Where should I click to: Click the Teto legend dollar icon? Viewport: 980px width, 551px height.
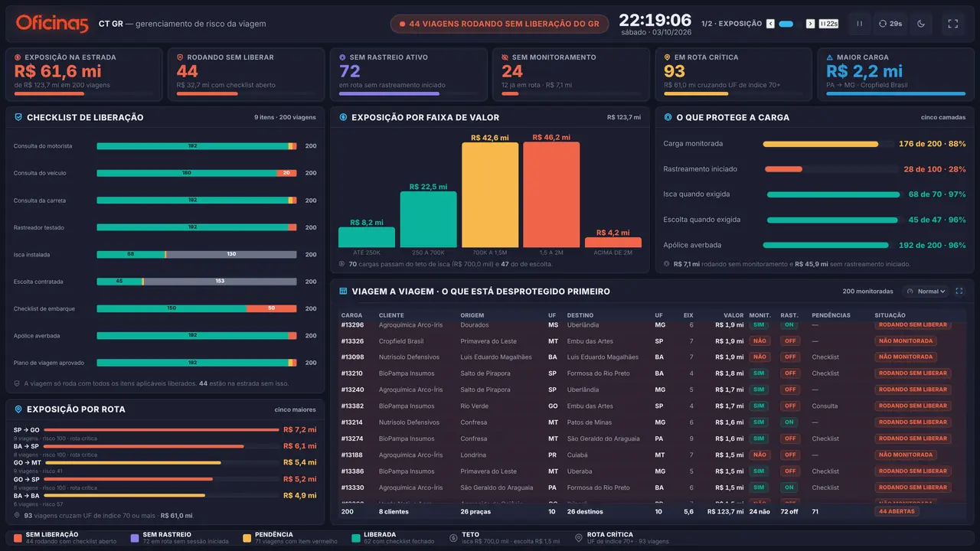[453, 538]
